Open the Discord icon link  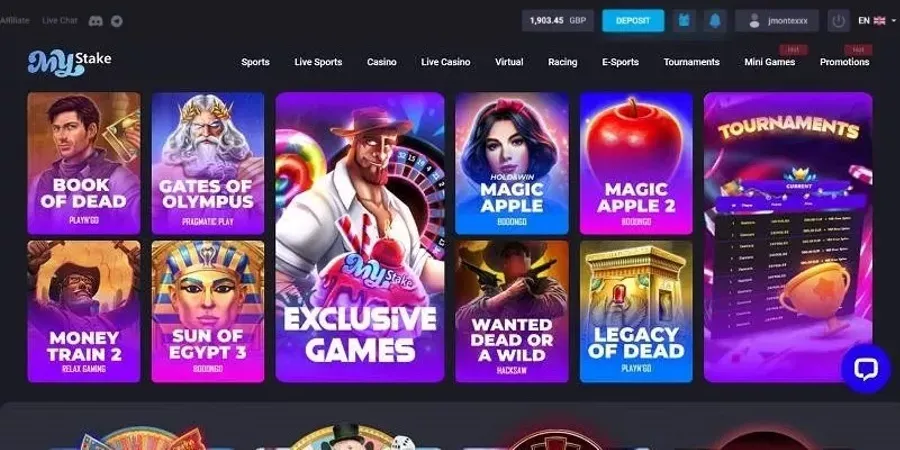(95, 21)
